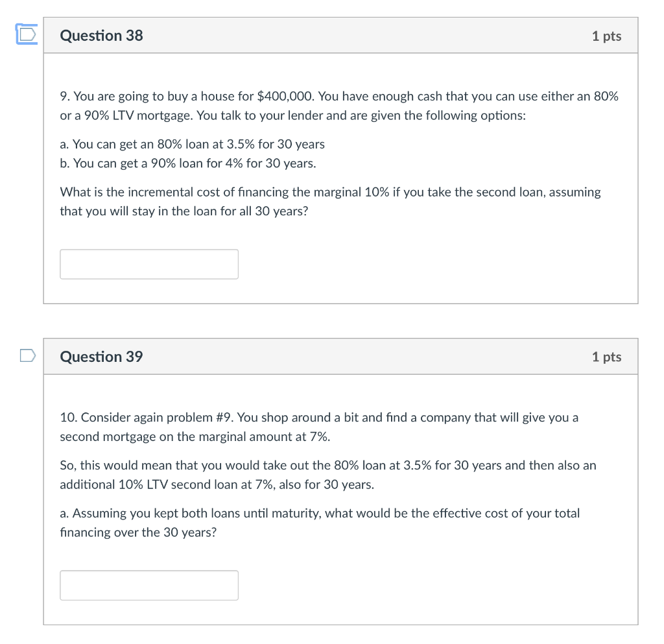
Task: Click the Question 38 header bar
Action: pyautogui.click(x=340, y=36)
